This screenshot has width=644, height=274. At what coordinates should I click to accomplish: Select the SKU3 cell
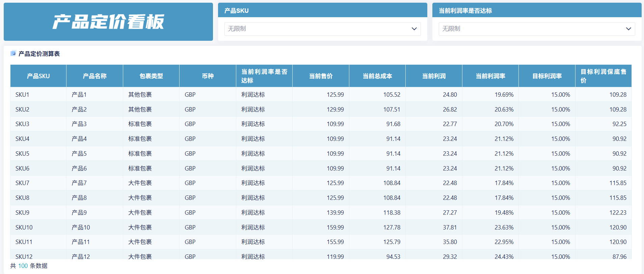click(x=38, y=124)
